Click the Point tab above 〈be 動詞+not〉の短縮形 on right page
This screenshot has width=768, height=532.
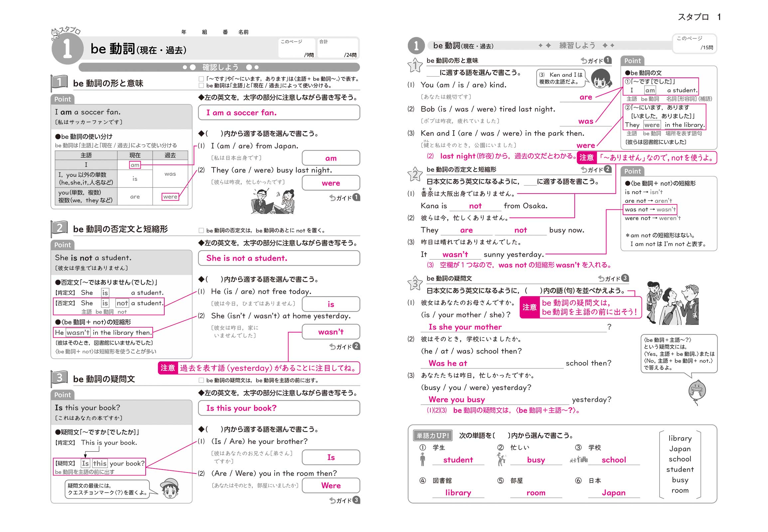[x=632, y=171]
